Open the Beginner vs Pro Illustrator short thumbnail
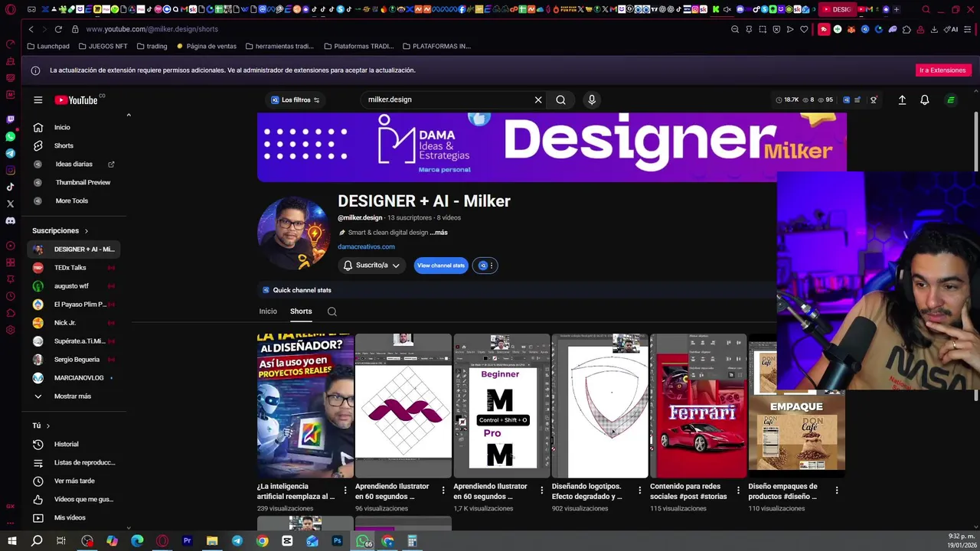The image size is (980, 551). click(x=501, y=406)
